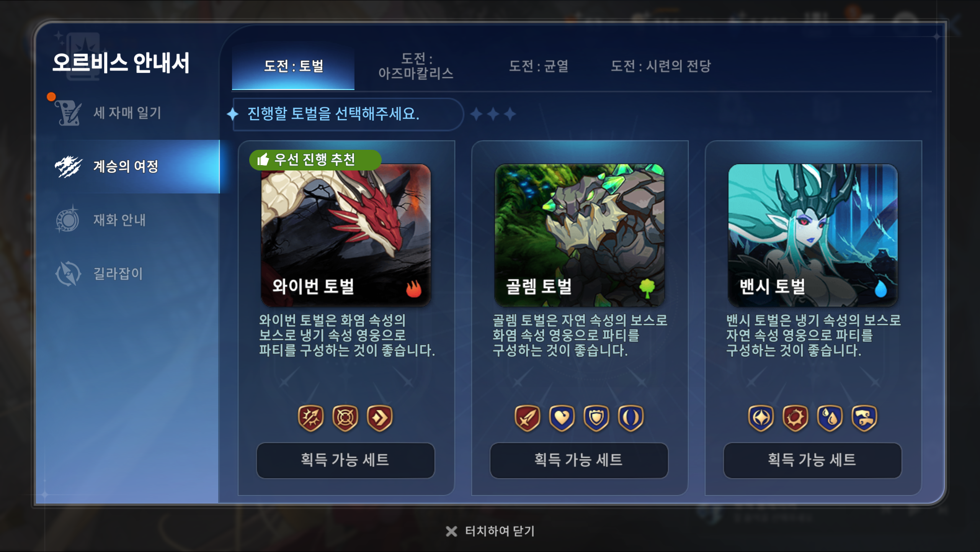The image size is (980, 552).
Task: Select the heart set icon under 골렘 토벌
Action: (x=562, y=418)
